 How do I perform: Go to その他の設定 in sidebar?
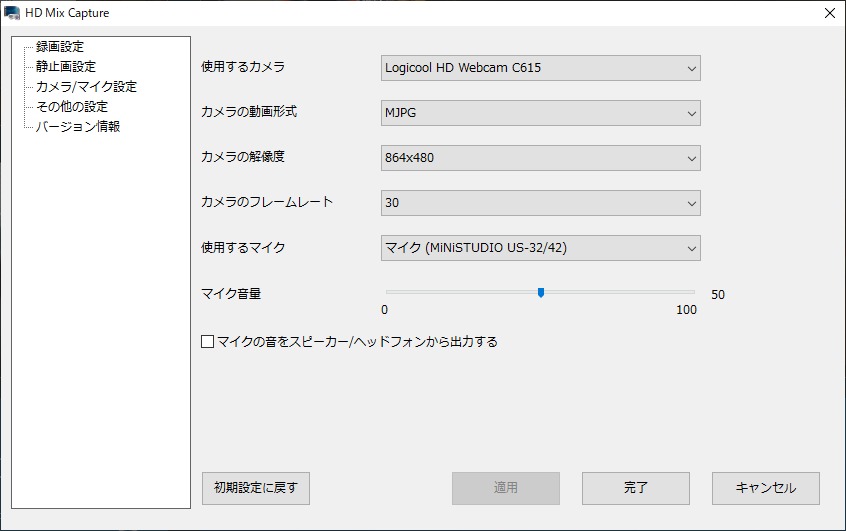[x=72, y=107]
